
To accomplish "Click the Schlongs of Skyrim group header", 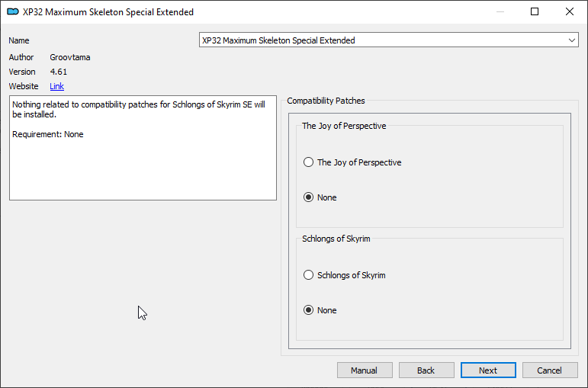I will (x=336, y=239).
